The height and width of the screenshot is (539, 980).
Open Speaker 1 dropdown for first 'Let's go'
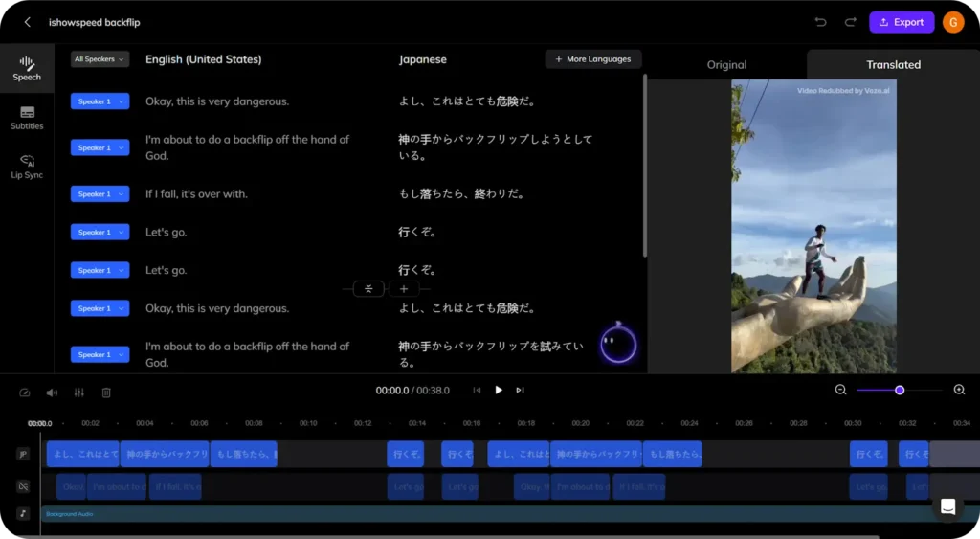click(x=100, y=232)
